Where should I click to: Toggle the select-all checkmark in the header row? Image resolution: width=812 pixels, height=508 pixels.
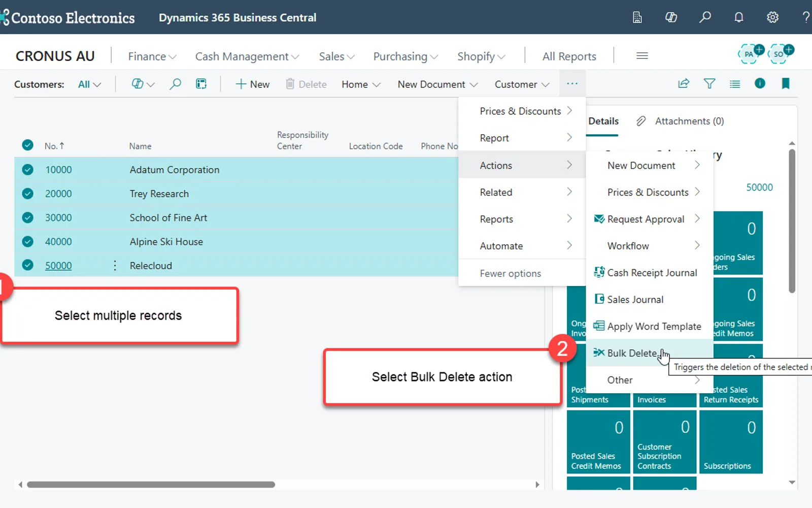click(28, 145)
